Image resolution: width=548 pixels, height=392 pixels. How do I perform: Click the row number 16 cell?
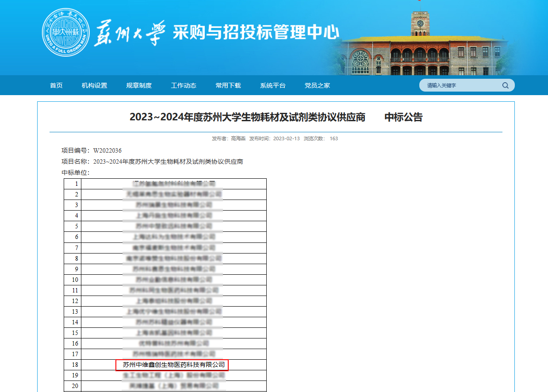73,343
